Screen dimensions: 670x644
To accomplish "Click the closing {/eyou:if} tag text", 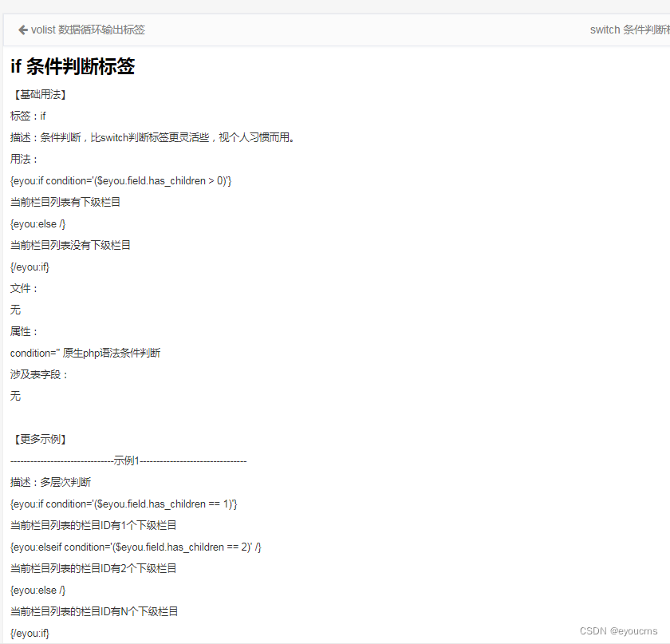I will [x=30, y=267].
